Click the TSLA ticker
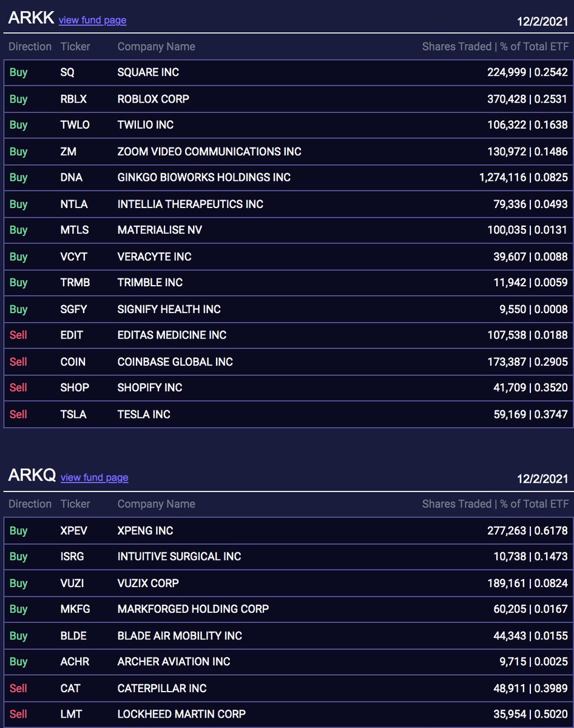The width and height of the screenshot is (574, 728). 73,414
